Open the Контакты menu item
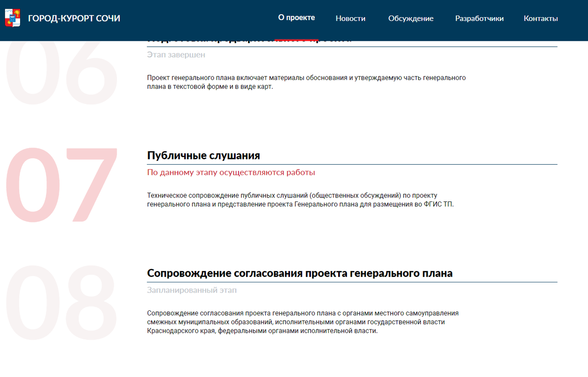Viewport: 588px width, 377px height. 540,19
